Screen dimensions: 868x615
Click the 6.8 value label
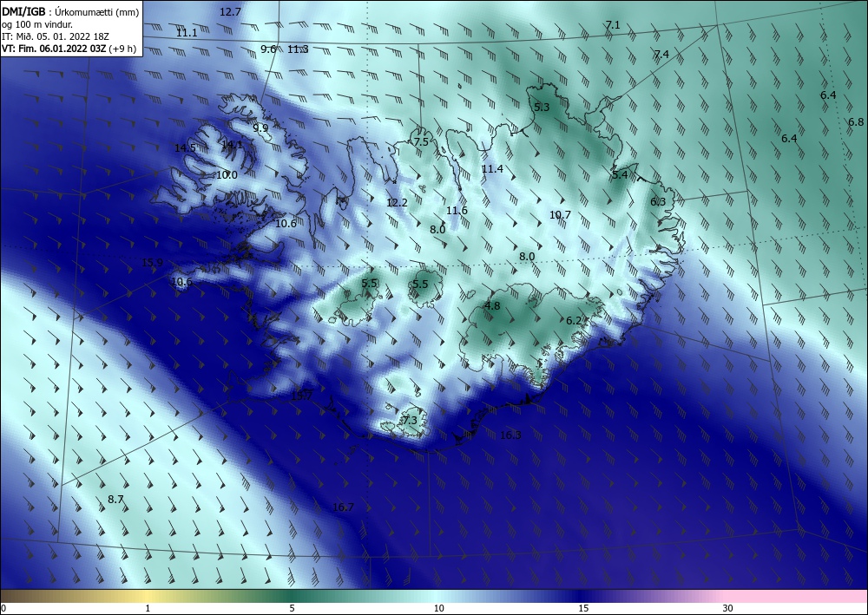[x=856, y=122]
